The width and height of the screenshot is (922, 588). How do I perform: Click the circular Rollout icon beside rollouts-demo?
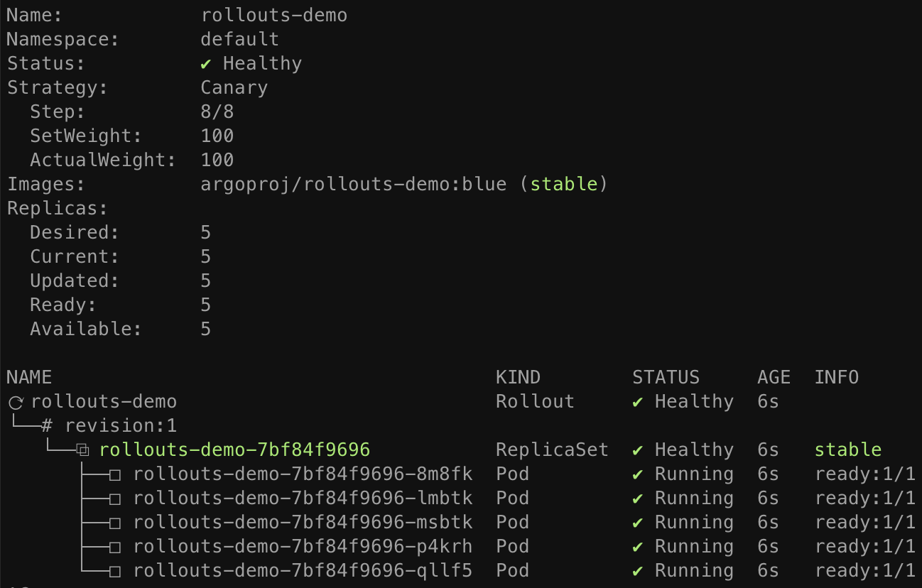tap(16, 403)
